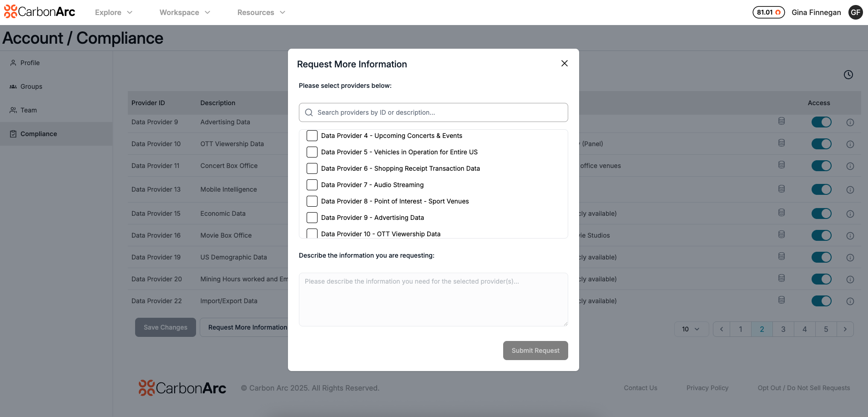Screen dimensions: 868x417
Task: Click the Submit Request button
Action: tap(535, 351)
